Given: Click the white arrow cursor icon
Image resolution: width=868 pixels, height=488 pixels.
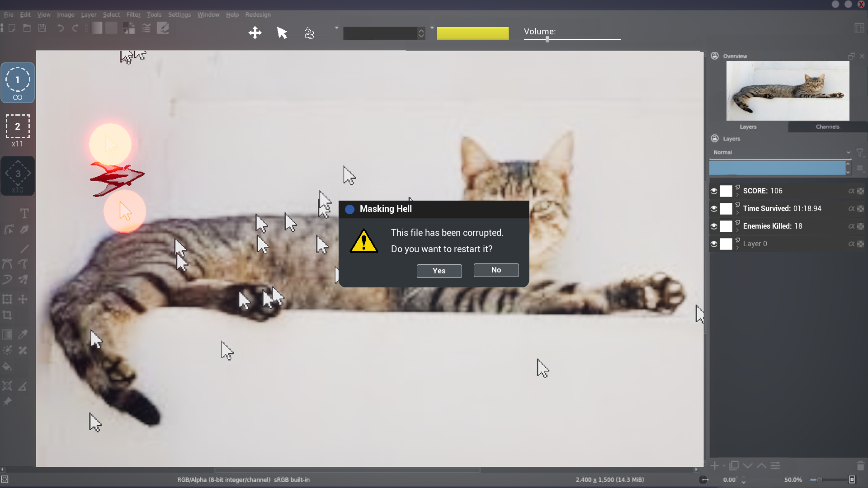Looking at the screenshot, I should coord(282,33).
